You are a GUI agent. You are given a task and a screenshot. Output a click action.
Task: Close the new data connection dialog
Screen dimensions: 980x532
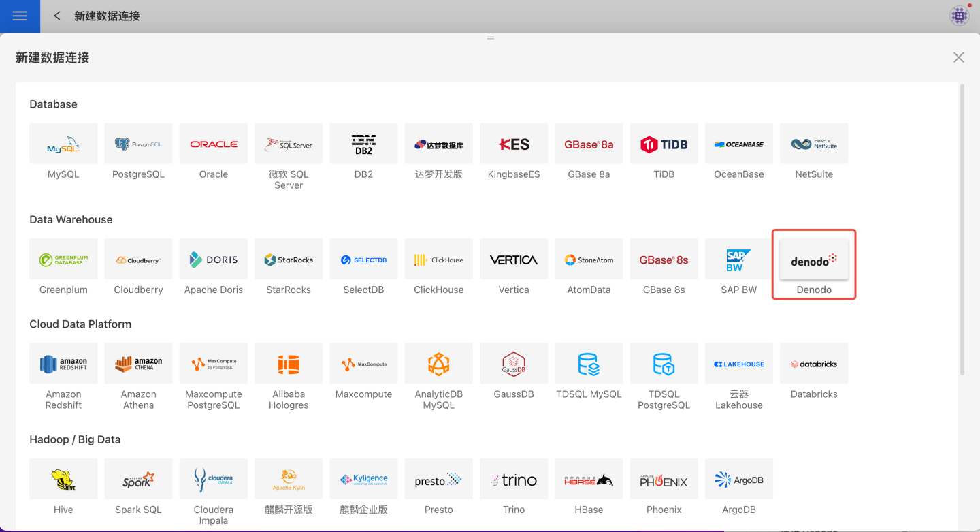[x=958, y=57]
